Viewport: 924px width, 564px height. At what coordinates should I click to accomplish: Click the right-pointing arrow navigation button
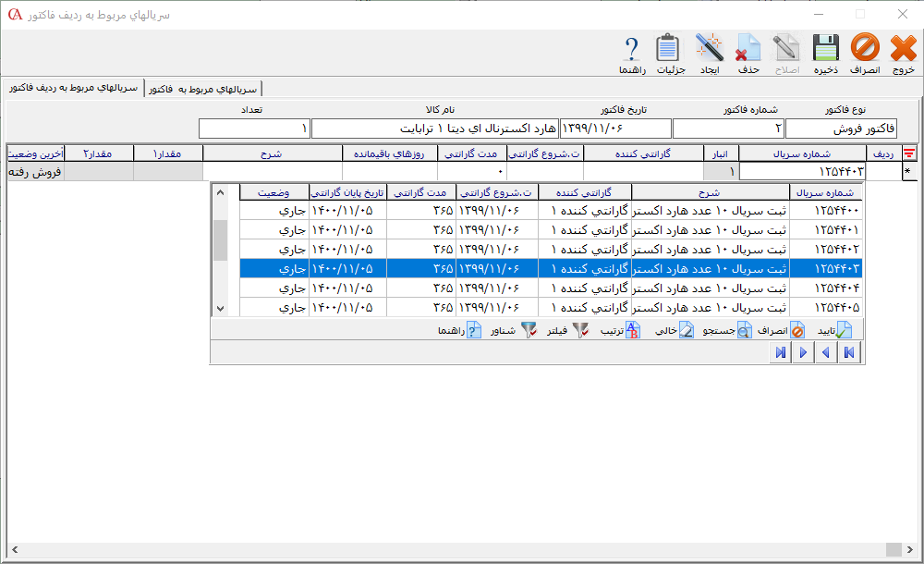pos(802,352)
